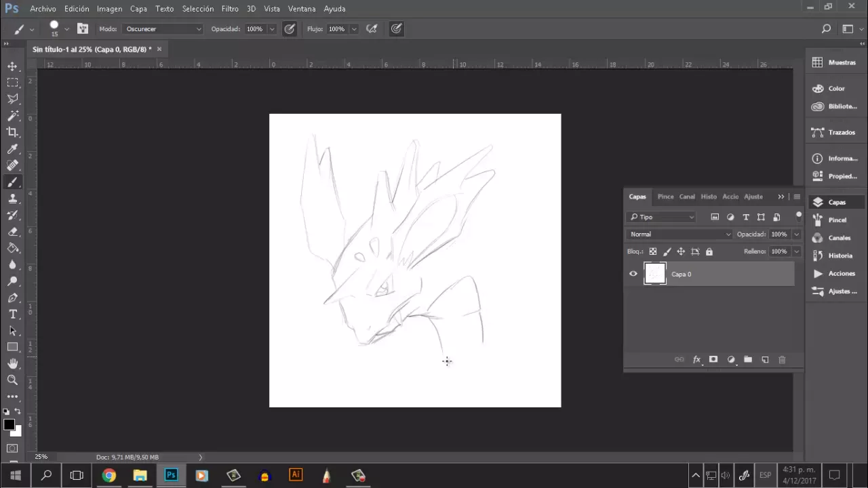Select the Eraser tool
Screen dimensions: 868x488
coord(12,232)
